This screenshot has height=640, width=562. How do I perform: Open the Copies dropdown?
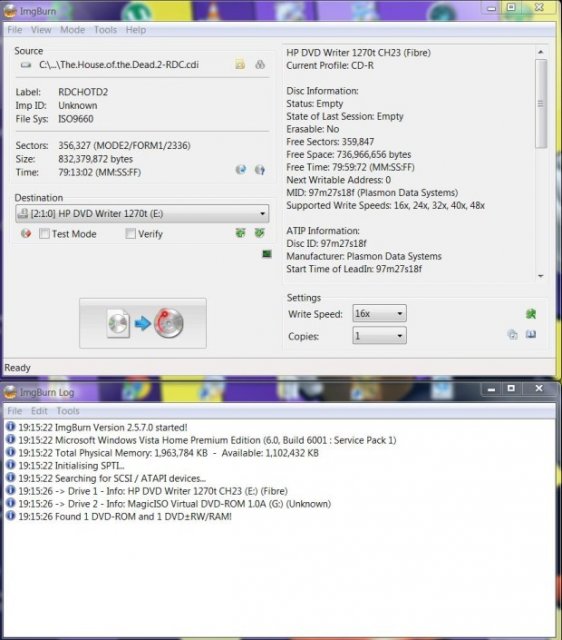pos(380,336)
